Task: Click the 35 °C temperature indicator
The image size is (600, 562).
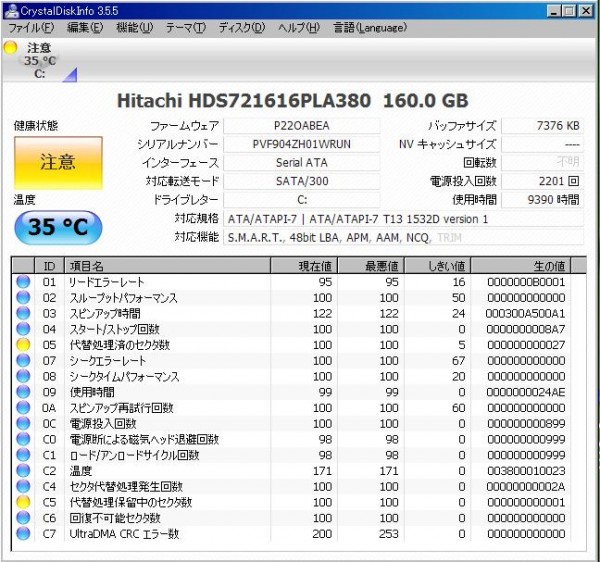Action: (58, 227)
